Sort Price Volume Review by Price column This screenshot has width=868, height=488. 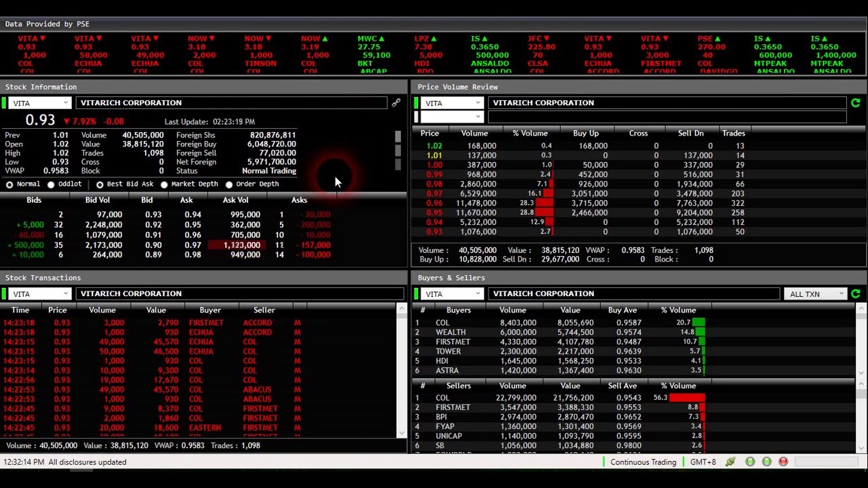coord(430,134)
